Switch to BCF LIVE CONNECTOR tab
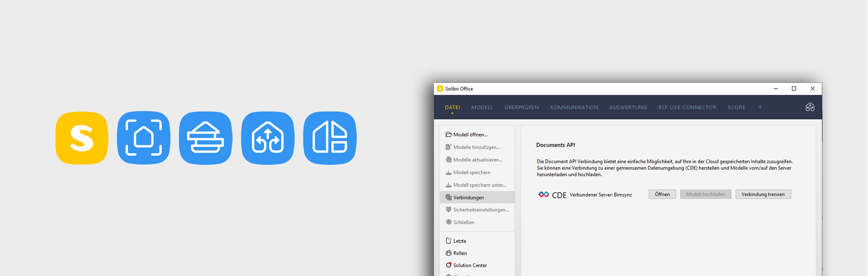The width and height of the screenshot is (868, 276). (x=687, y=107)
